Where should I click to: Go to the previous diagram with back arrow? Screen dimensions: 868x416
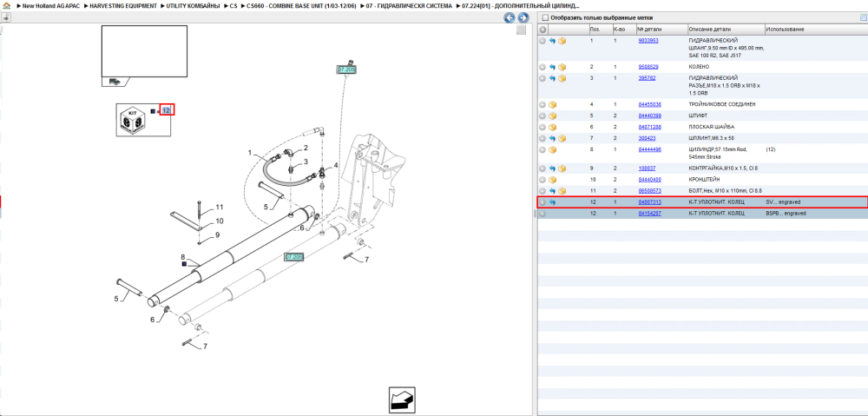pos(509,17)
